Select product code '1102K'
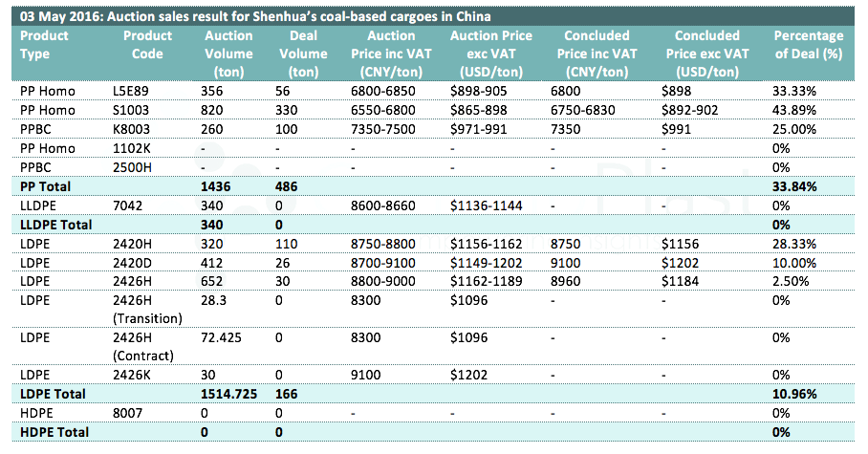The height and width of the screenshot is (454, 868). (x=132, y=148)
